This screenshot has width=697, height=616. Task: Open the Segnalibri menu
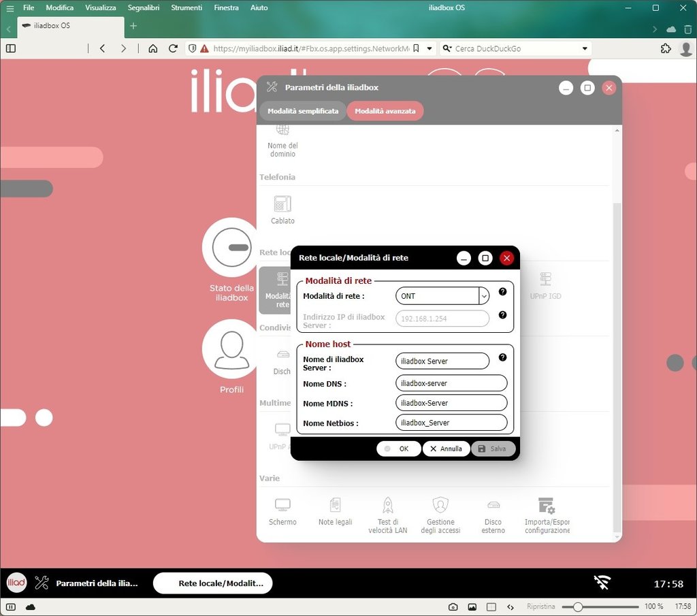[x=143, y=7]
